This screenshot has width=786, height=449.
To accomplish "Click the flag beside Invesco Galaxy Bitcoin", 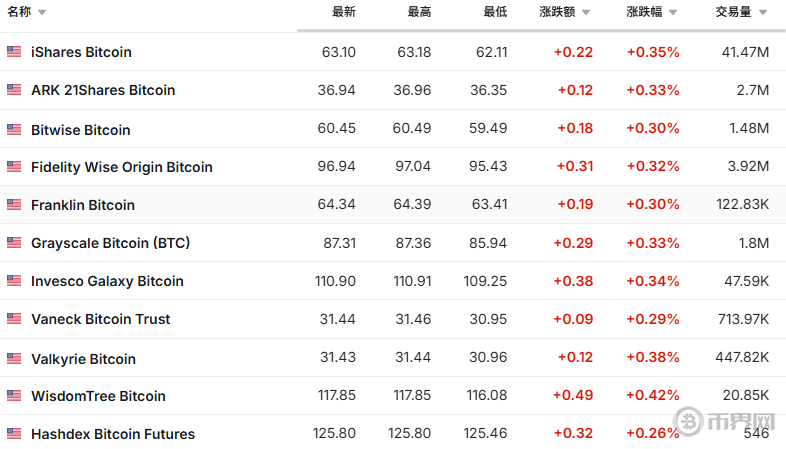I will pos(14,281).
